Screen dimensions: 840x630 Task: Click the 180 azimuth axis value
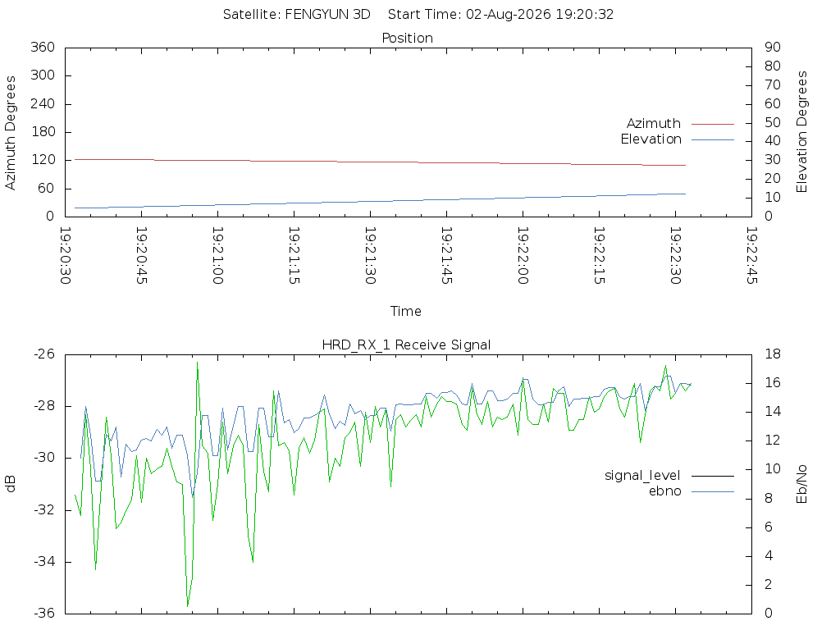(43, 132)
